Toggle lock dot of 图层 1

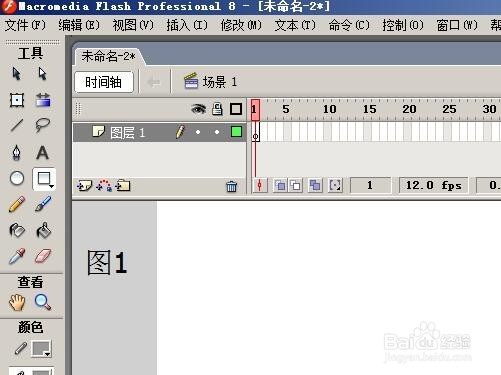[x=217, y=132]
